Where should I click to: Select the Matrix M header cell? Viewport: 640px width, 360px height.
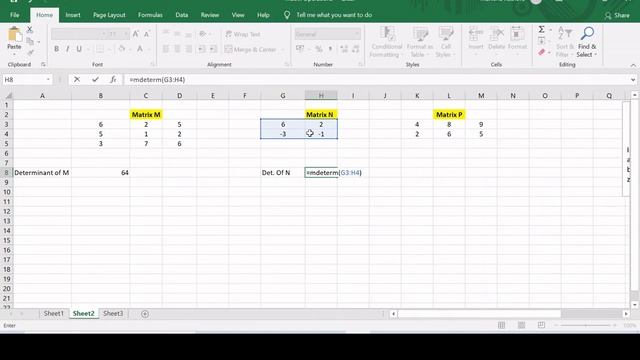146,115
